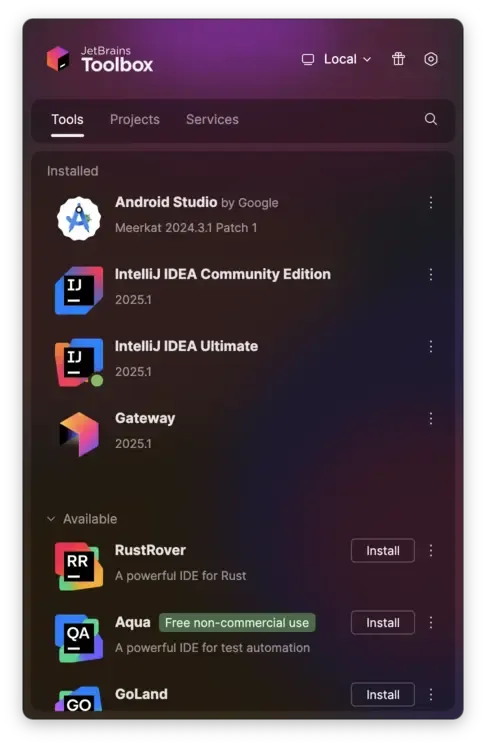Click the Installed section heading
This screenshot has height=746, width=486.
(x=73, y=171)
